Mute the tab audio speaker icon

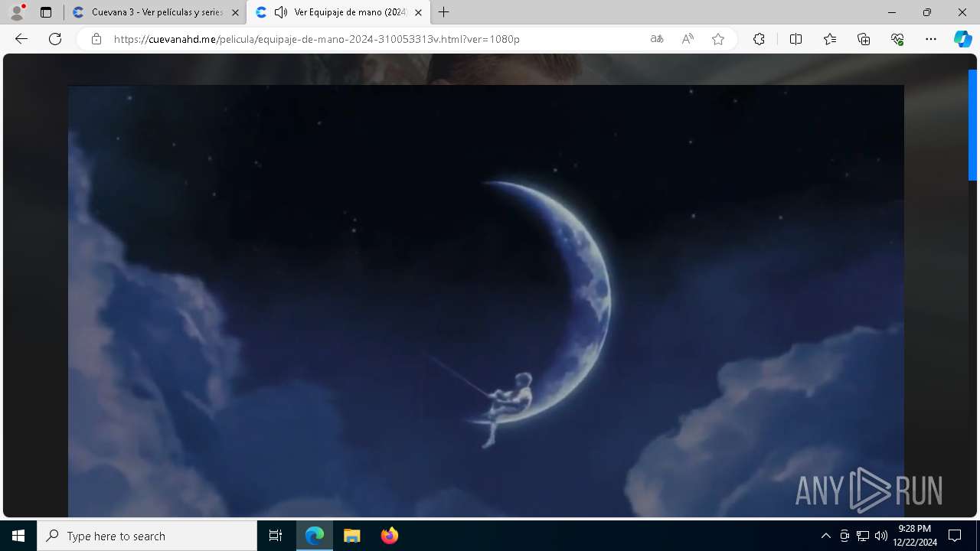point(281,12)
